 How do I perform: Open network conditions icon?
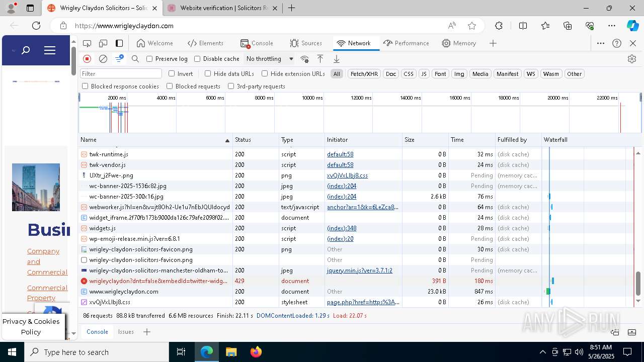(x=304, y=59)
